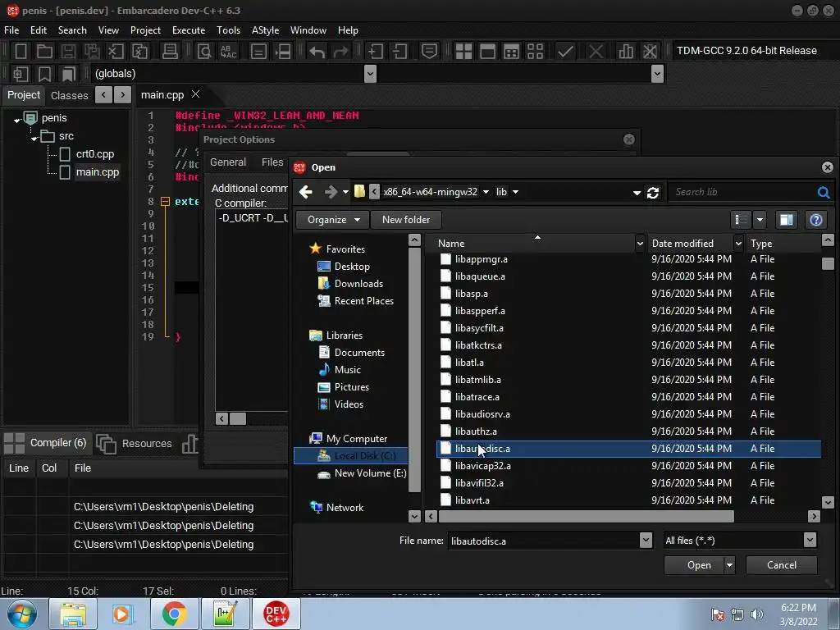This screenshot has width=840, height=630.
Task: Select crt0.cpp in project tree
Action: 95,154
